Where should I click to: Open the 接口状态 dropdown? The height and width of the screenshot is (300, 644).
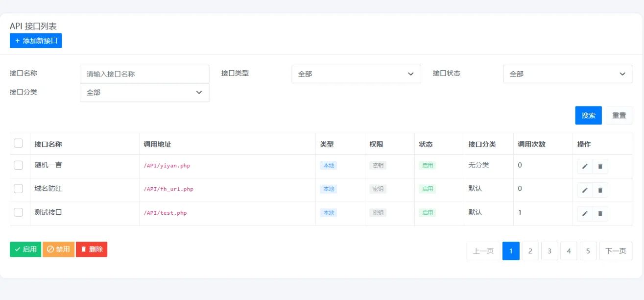tap(568, 74)
